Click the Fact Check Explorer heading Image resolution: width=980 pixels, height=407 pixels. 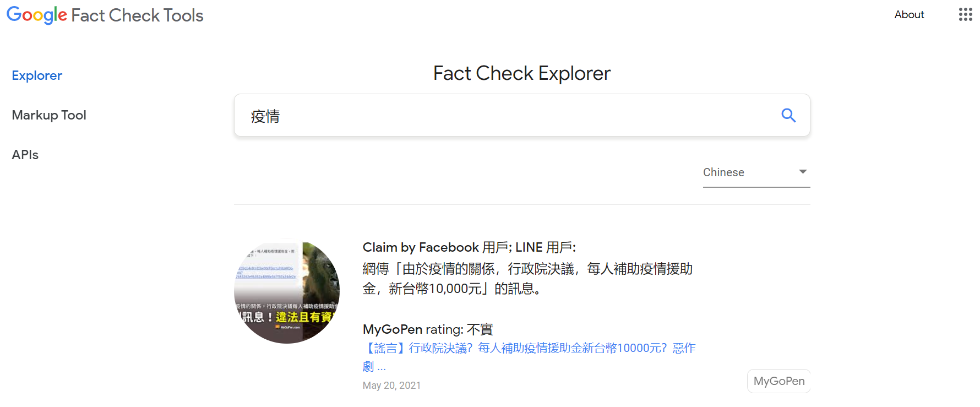[522, 73]
